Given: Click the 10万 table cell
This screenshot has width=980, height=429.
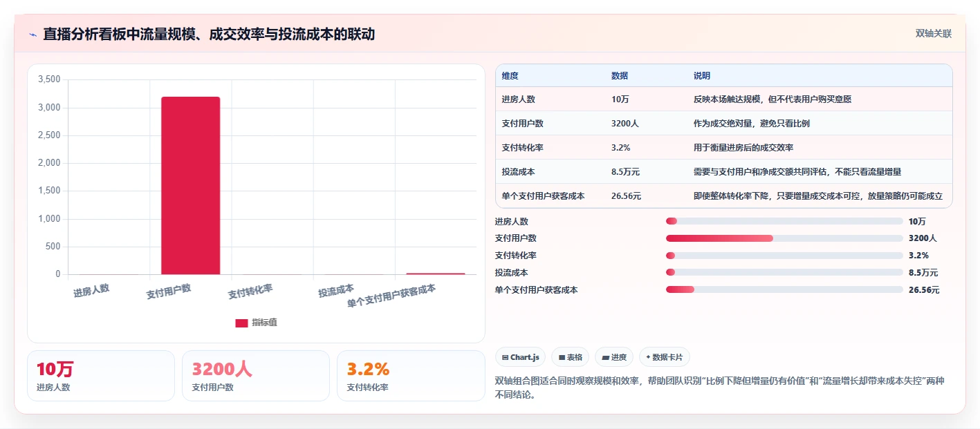Looking at the screenshot, I should click(620, 99).
